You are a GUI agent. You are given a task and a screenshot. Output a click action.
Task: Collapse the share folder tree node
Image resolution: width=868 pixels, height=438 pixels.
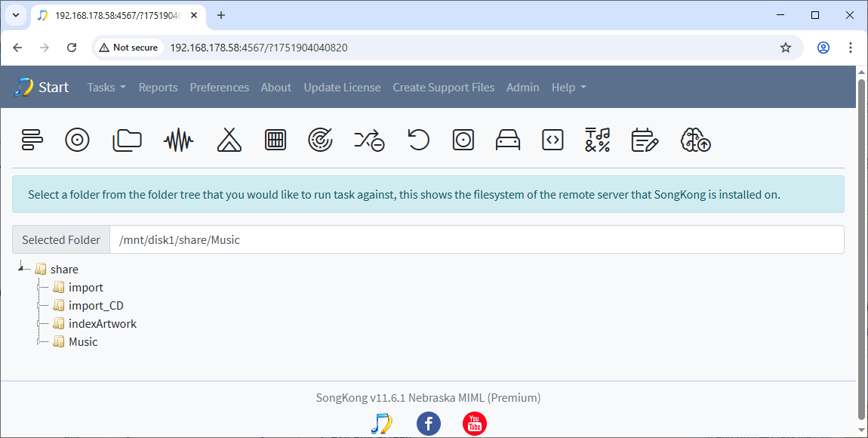pos(20,269)
